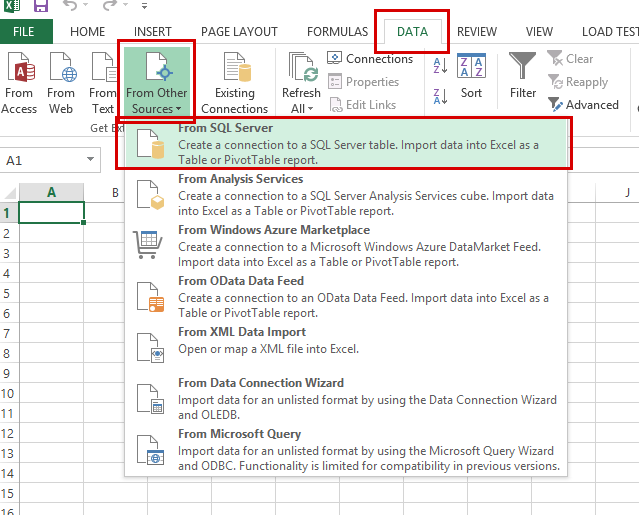Sort Z to A descending
Screen dimensions: 639x515
(x=441, y=97)
